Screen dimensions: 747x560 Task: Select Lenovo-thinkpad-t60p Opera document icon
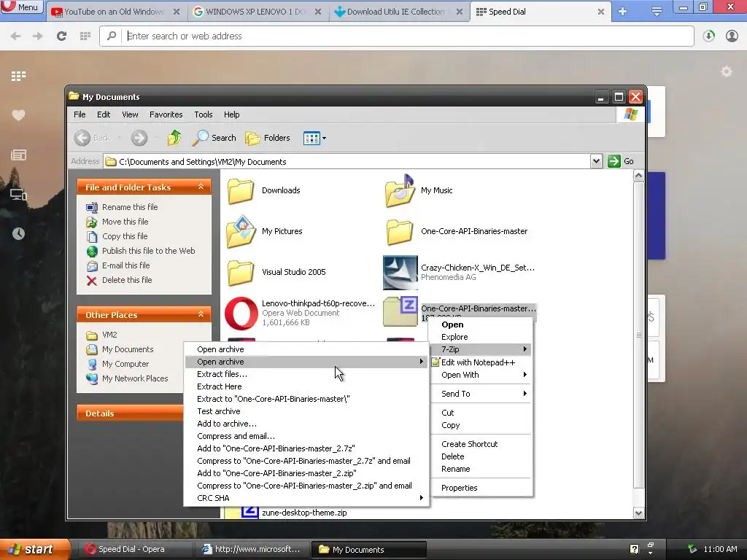[241, 314]
